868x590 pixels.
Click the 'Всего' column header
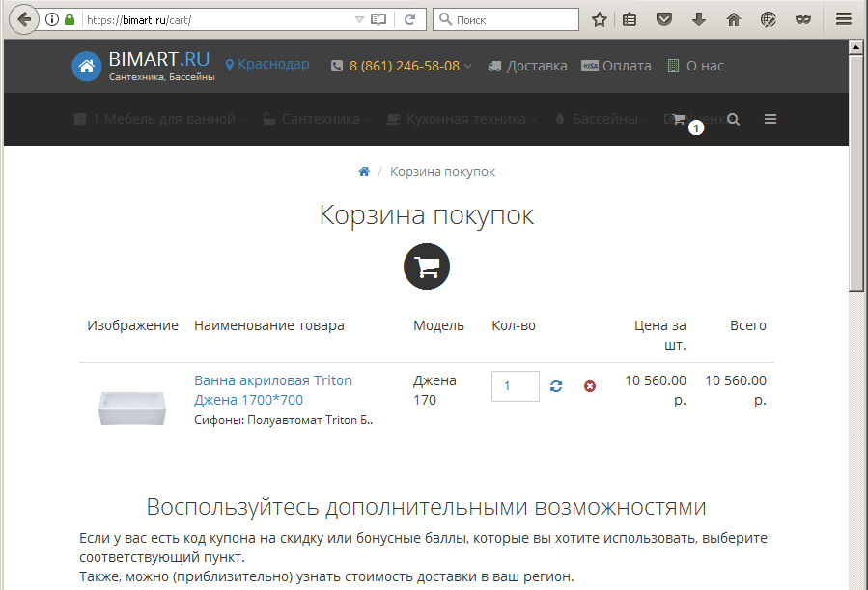pos(748,325)
